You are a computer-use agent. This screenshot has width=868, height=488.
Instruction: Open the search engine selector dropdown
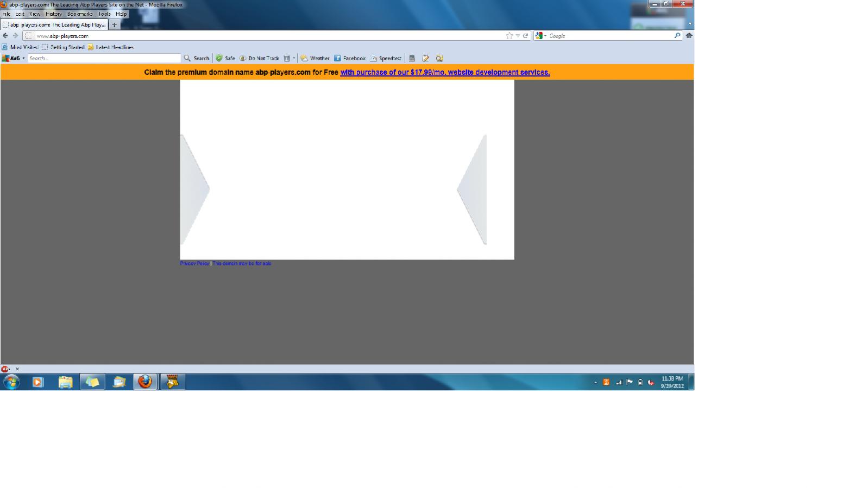click(540, 36)
